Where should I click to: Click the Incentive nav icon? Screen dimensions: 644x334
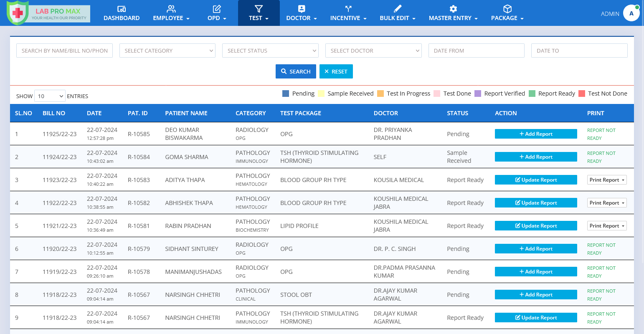pos(348,9)
